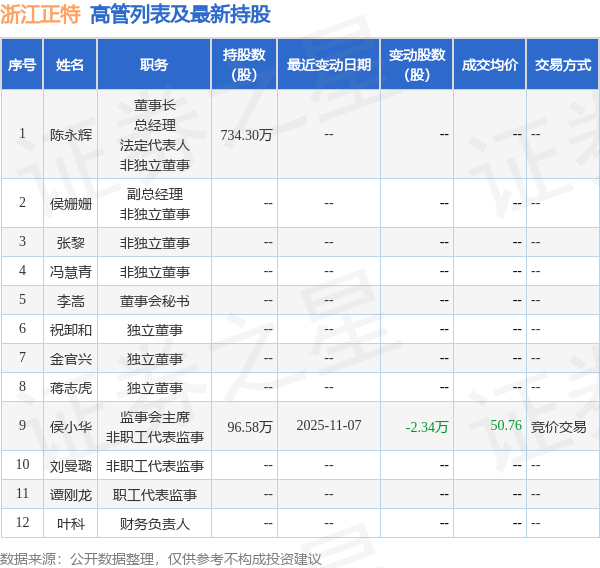Click the 监事会主席 position text

(x=155, y=417)
